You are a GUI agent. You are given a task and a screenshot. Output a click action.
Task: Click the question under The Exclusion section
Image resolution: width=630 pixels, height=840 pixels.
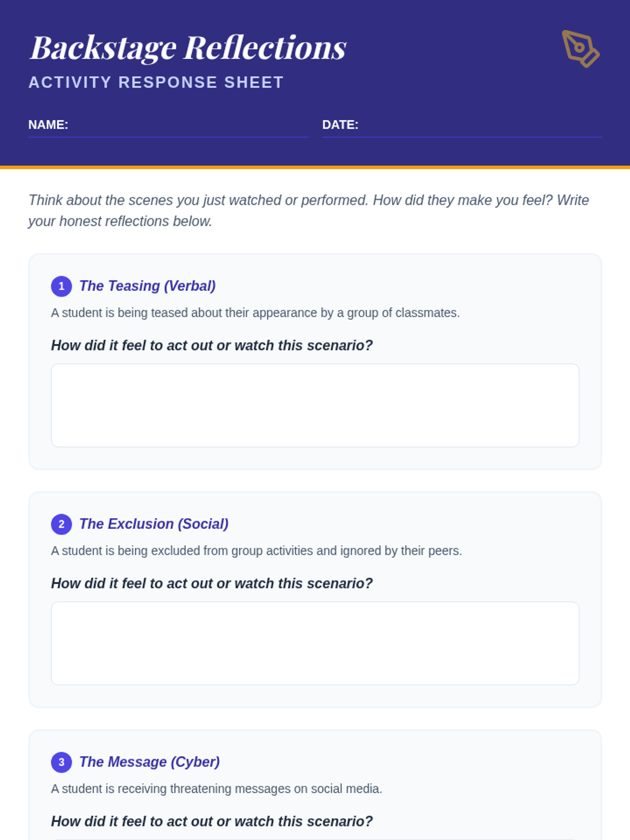tap(212, 583)
